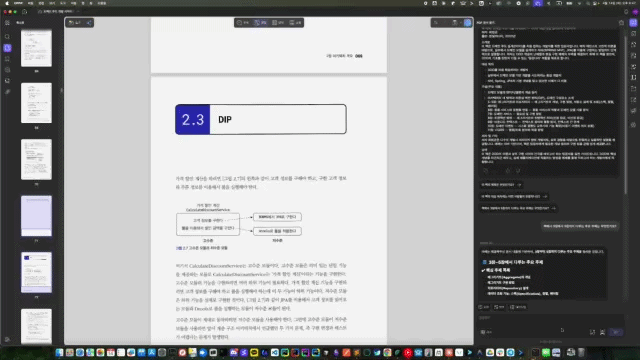Click the purple send button in chat input
Viewport: 640px width, 360px height.
point(616,332)
